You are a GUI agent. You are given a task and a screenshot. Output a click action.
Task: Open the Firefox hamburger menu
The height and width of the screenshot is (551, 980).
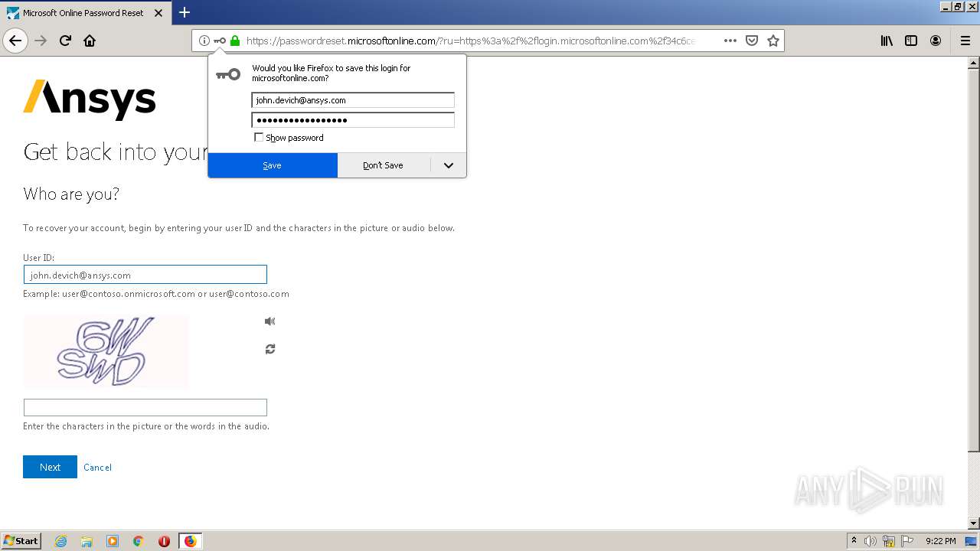point(965,41)
